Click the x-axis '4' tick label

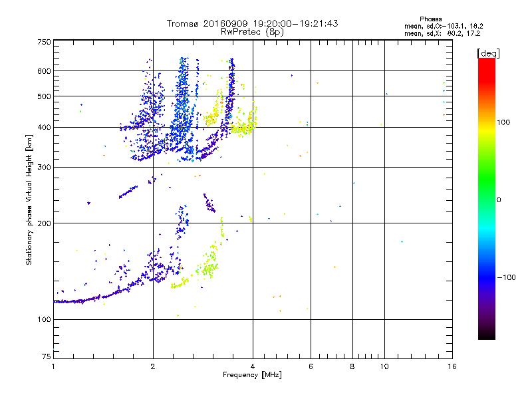pyautogui.click(x=253, y=366)
